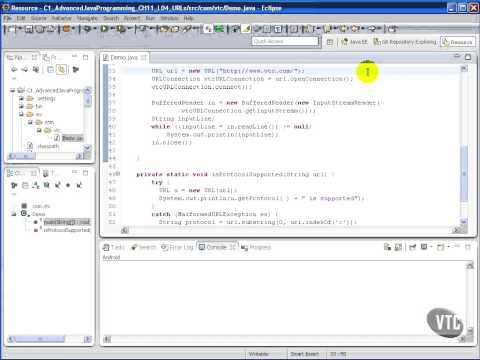Switch to Git Repository Exploring perspective

tap(405, 42)
